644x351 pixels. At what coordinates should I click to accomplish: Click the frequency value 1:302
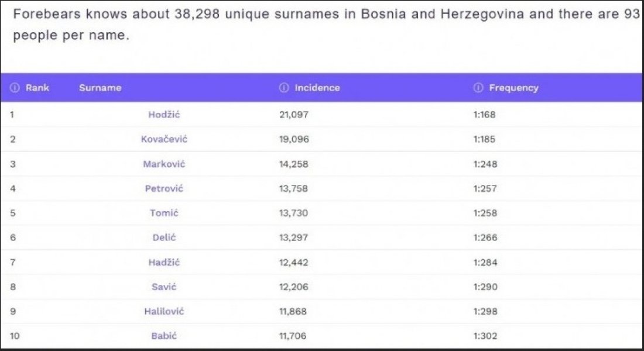pos(485,336)
